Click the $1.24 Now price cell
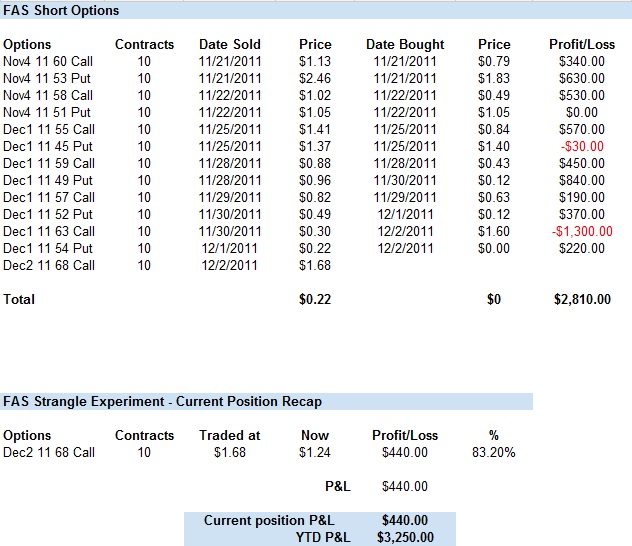 [315, 453]
